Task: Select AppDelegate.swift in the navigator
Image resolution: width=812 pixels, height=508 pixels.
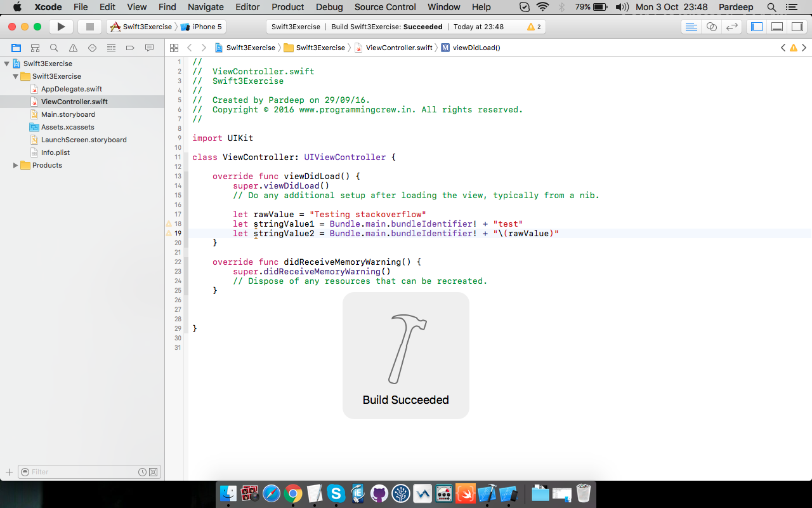Action: (x=71, y=89)
